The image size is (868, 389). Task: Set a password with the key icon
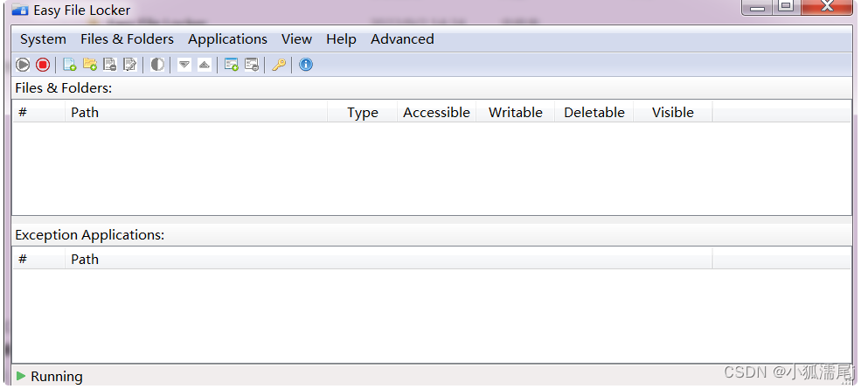pos(279,65)
